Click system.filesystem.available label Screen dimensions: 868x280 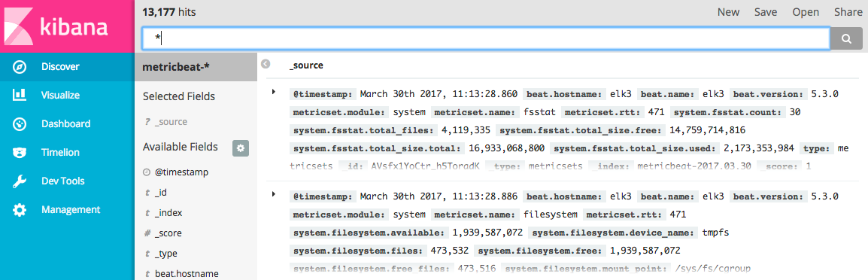(369, 233)
